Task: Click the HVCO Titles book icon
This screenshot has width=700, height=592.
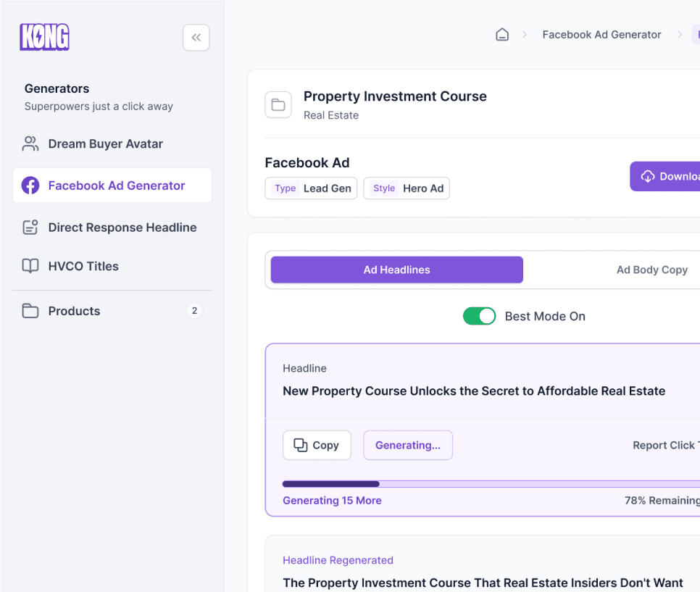Action: click(x=30, y=266)
